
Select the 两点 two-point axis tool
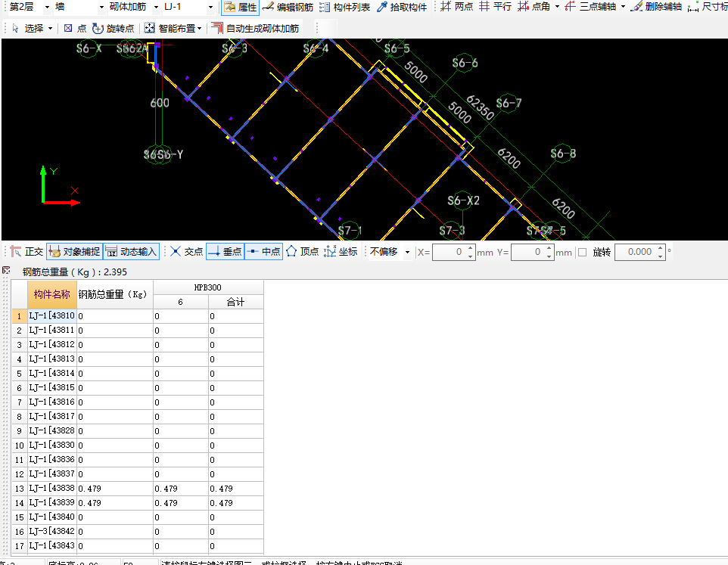click(x=456, y=7)
